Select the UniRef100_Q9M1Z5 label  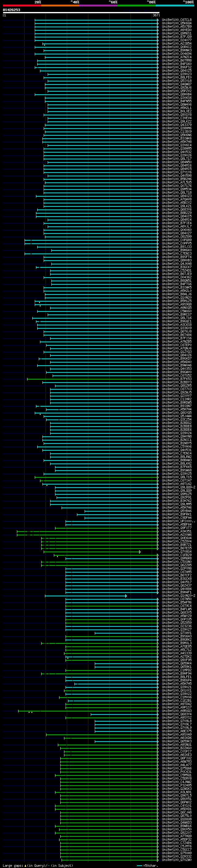tap(177, 494)
